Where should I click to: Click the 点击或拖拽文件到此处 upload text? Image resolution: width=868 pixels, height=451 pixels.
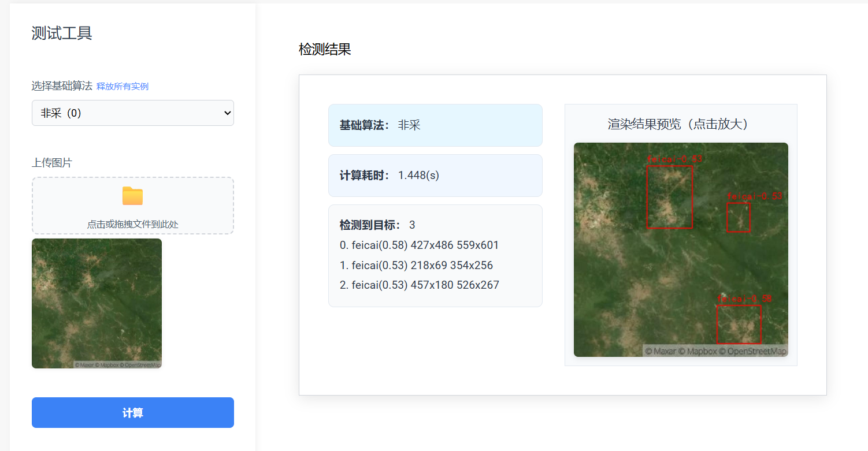[132, 224]
